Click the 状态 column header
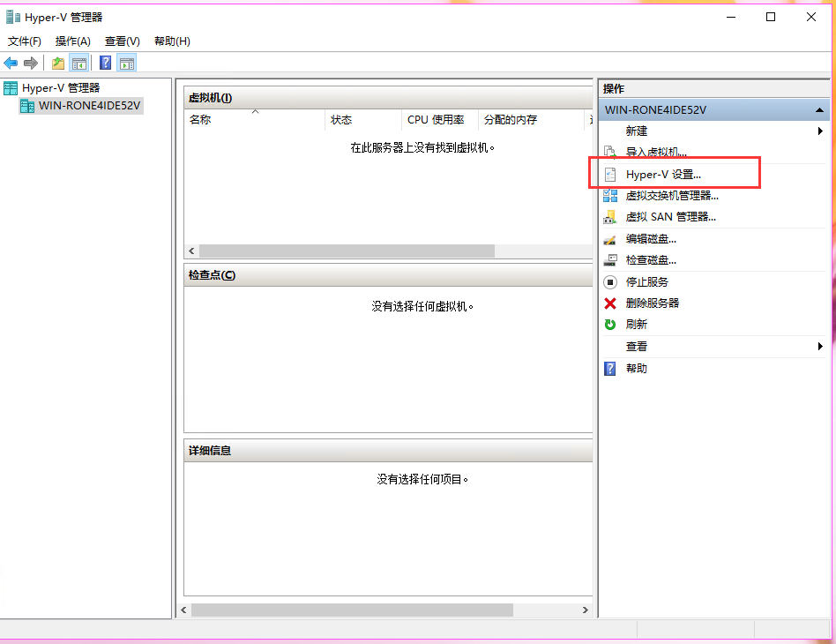Image resolution: width=836 pixels, height=644 pixels. point(363,119)
